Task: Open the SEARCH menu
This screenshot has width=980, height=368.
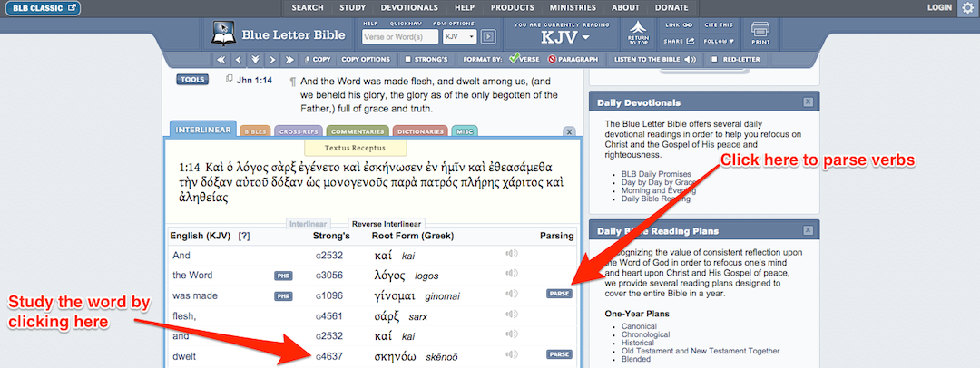Action: pos(308,8)
